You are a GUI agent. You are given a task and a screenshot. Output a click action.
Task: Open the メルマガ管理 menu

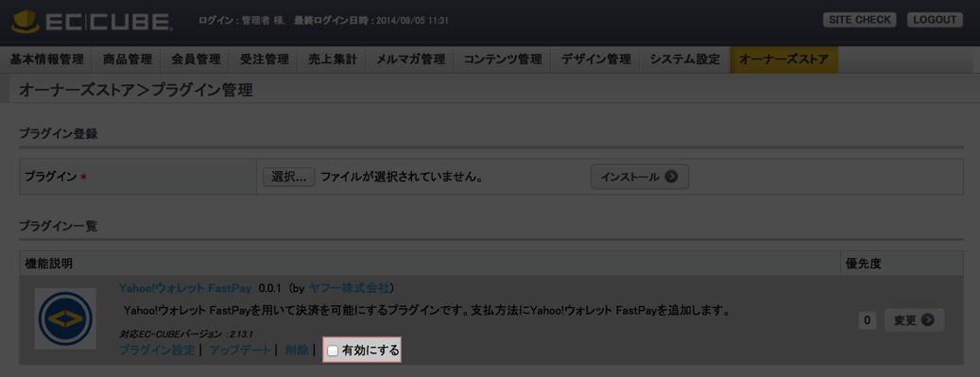(x=411, y=60)
